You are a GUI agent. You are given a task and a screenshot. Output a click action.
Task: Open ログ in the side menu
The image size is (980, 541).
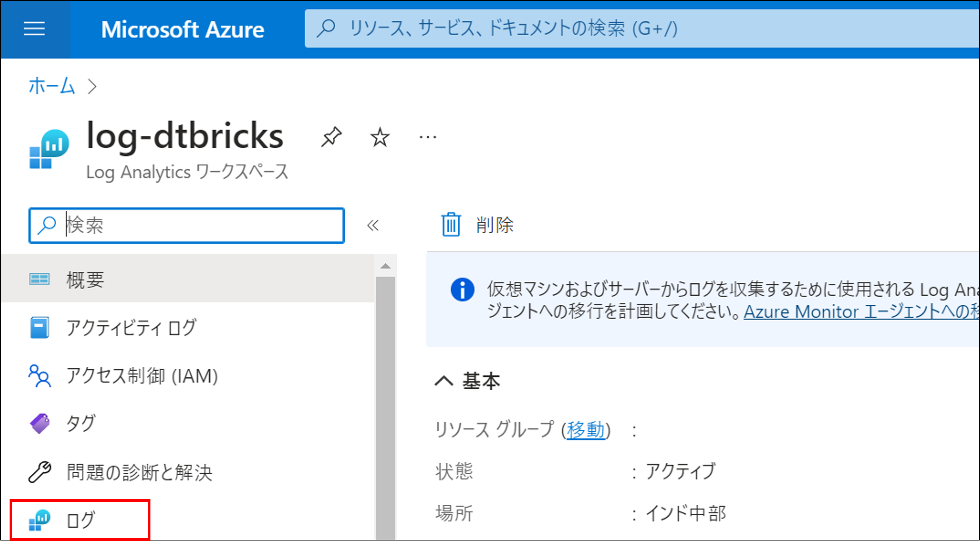pos(80,520)
